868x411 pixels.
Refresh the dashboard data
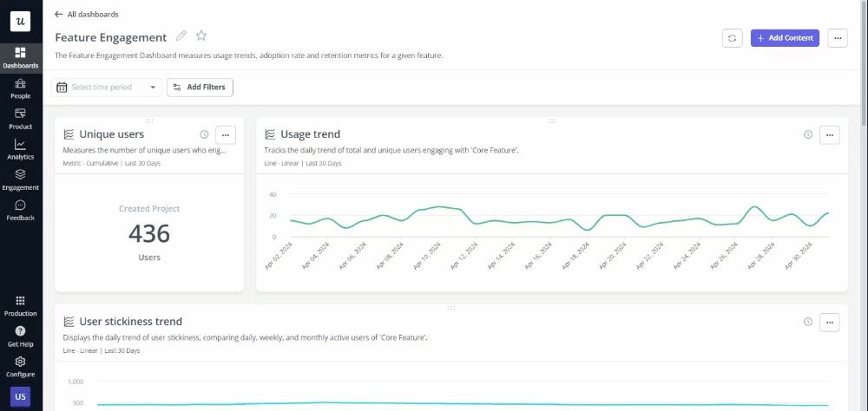[x=732, y=38]
